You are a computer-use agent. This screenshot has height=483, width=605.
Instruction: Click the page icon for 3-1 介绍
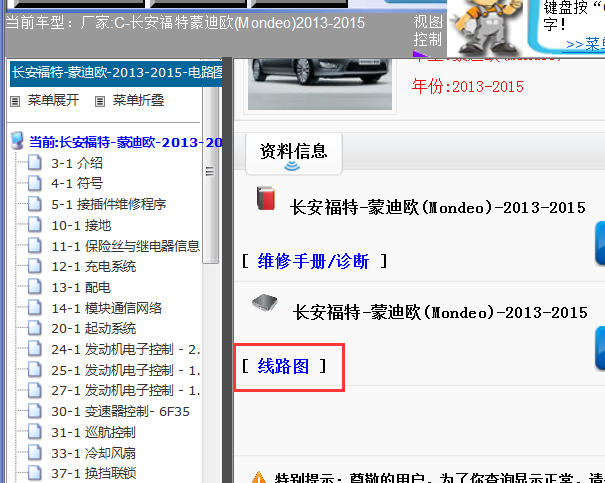(x=35, y=162)
